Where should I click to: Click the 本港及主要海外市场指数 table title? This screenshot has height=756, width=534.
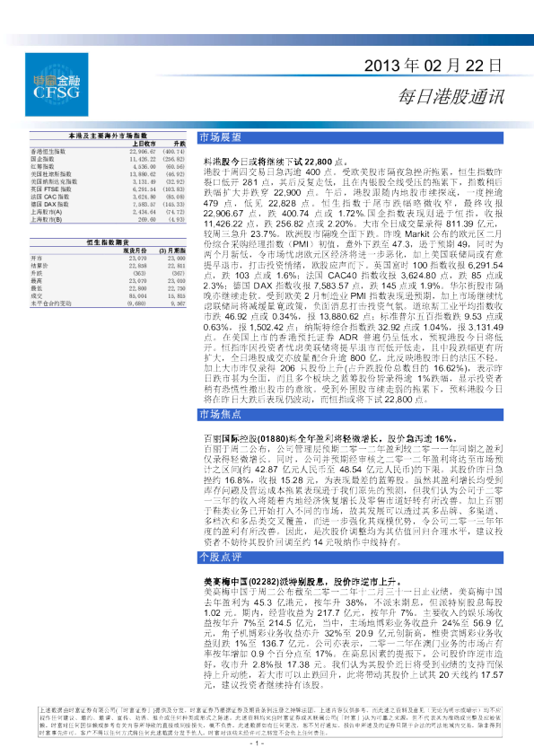coord(108,136)
